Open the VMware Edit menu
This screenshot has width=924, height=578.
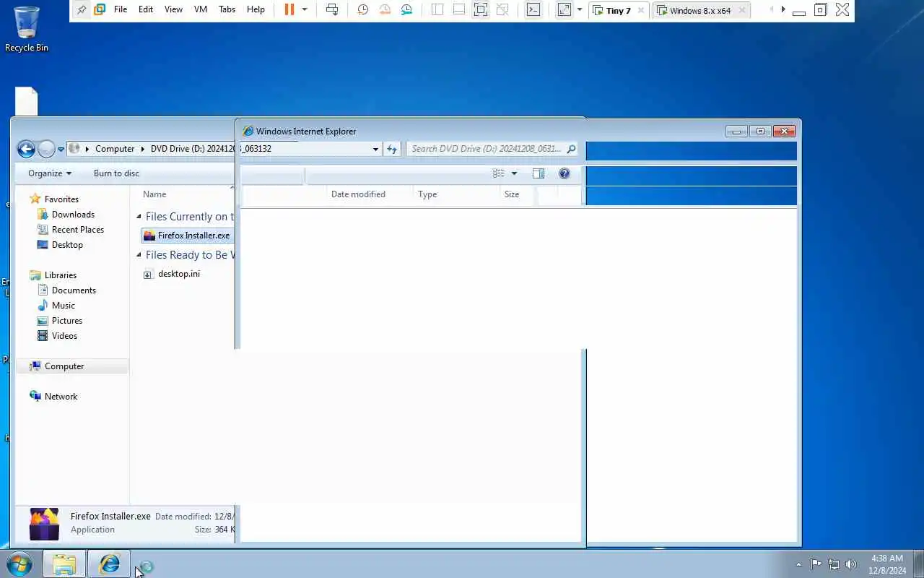pyautogui.click(x=146, y=9)
